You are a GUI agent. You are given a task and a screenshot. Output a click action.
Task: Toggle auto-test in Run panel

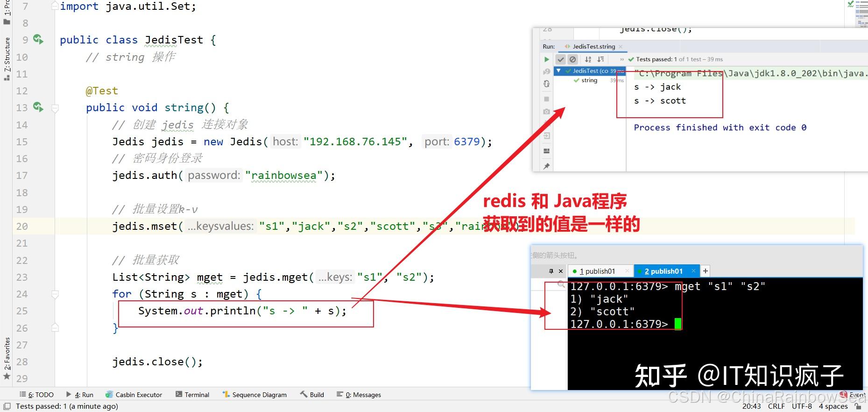tap(547, 84)
